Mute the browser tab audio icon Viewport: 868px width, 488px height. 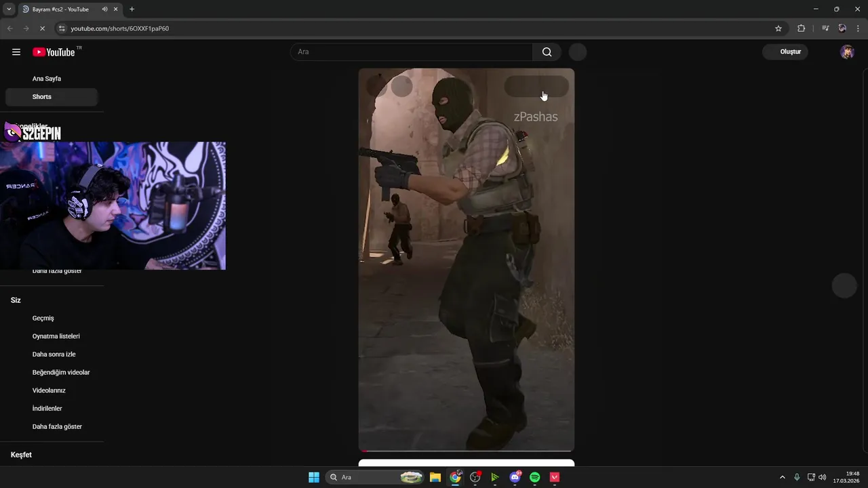[x=104, y=9]
